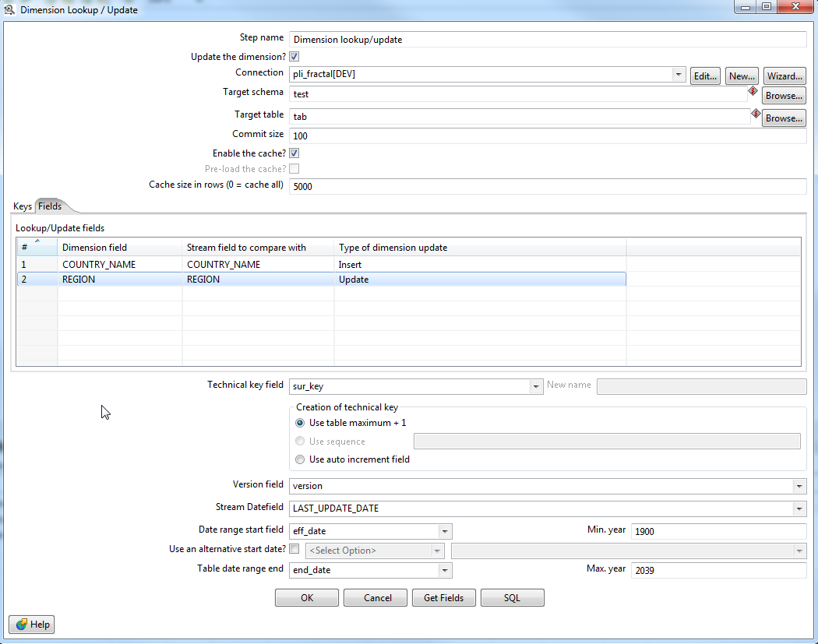Select the Fields tab
Viewport: 818px width, 644px height.
tap(50, 206)
